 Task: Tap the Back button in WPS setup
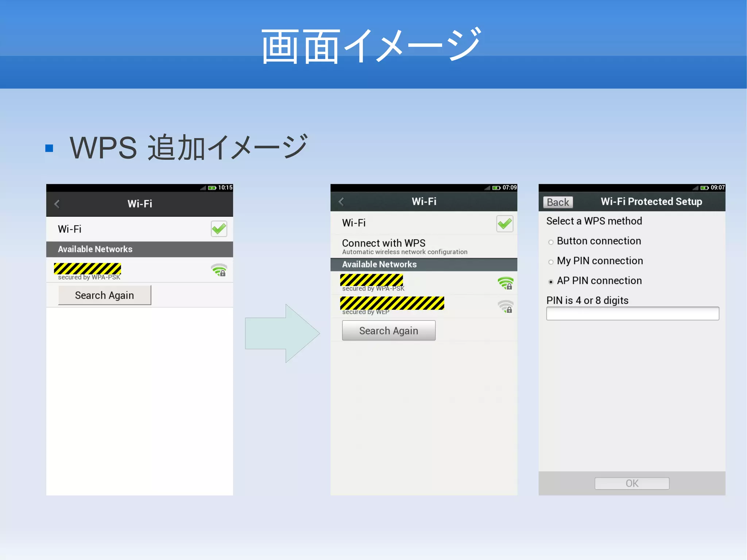[558, 202]
